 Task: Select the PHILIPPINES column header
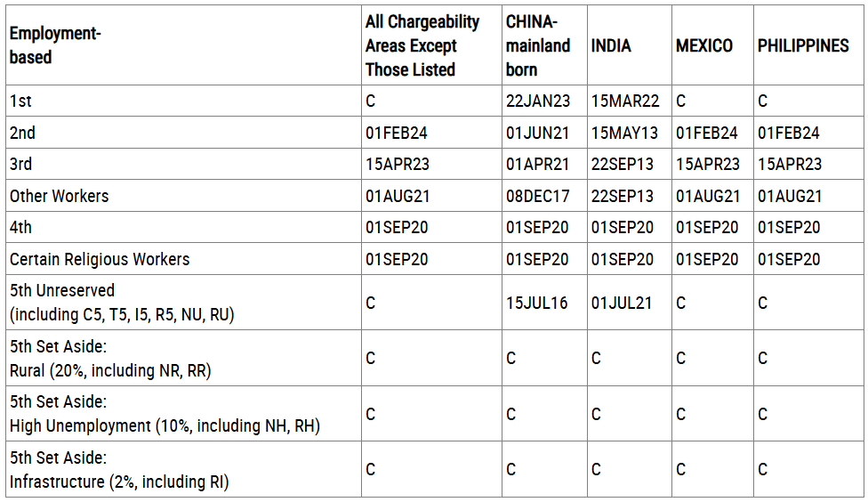click(803, 45)
